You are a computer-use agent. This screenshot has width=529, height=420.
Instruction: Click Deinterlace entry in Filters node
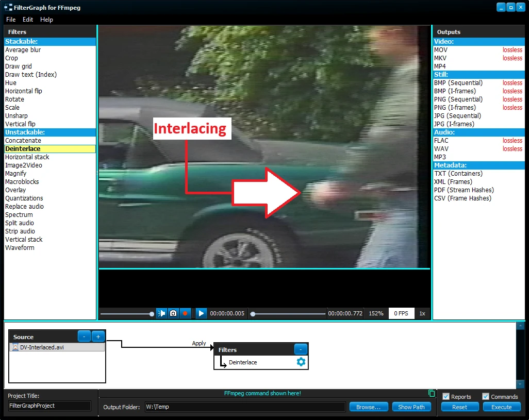coord(243,362)
